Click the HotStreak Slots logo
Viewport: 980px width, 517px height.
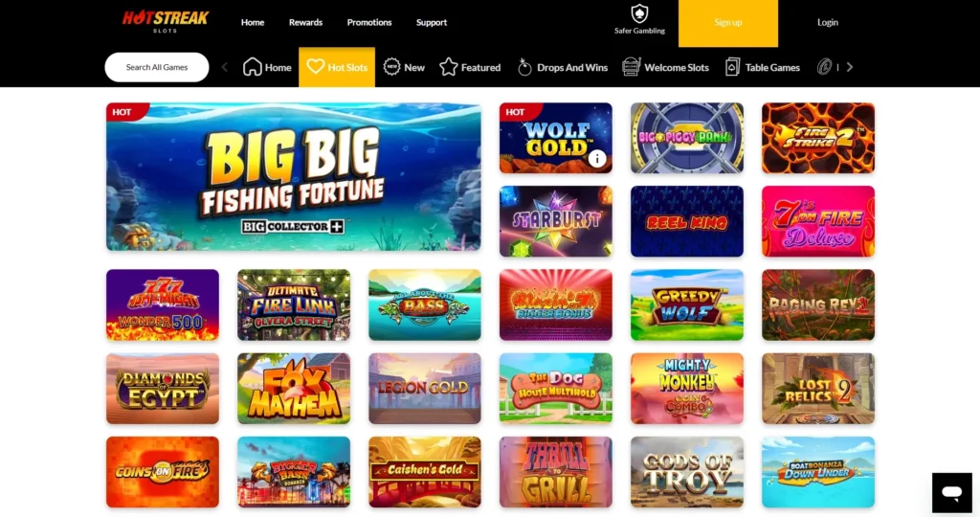(165, 21)
